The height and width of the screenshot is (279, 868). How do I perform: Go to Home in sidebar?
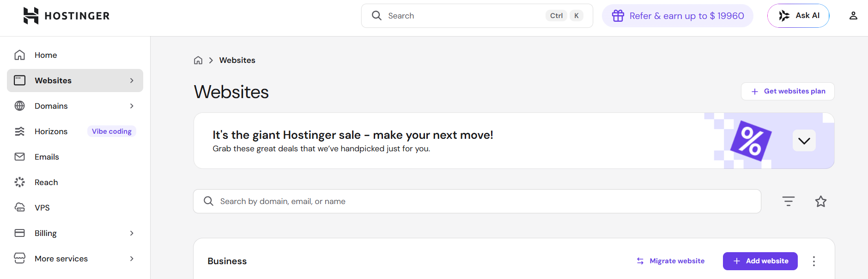(x=46, y=55)
